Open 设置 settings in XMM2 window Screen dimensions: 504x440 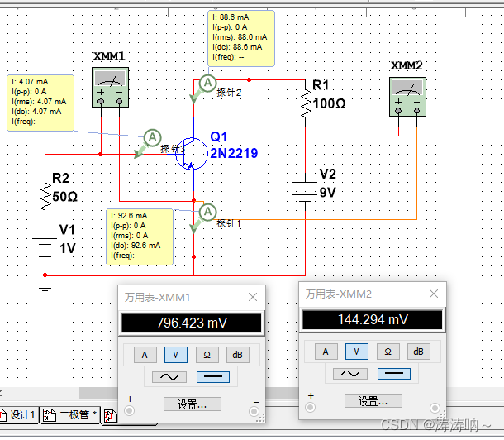373,401
